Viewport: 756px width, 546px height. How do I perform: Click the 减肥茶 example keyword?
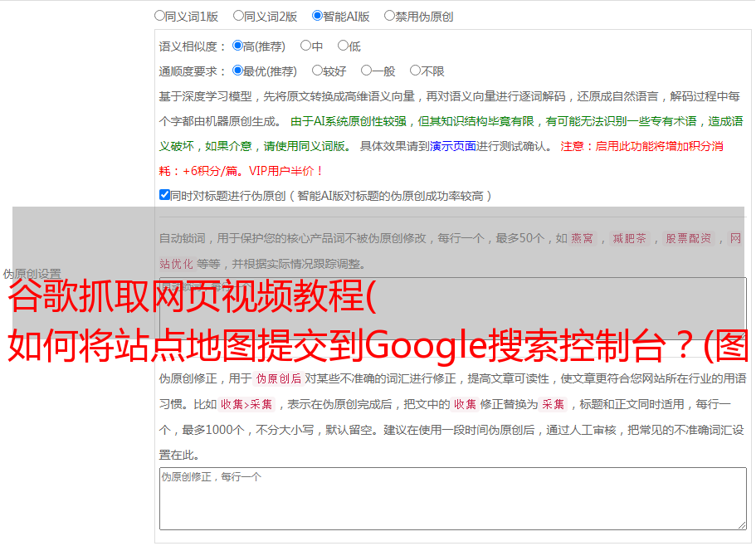coord(630,238)
